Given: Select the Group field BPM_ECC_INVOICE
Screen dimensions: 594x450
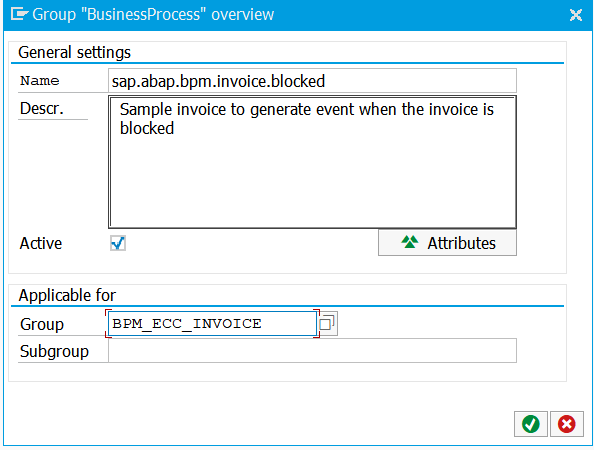Looking at the screenshot, I should click(212, 323).
